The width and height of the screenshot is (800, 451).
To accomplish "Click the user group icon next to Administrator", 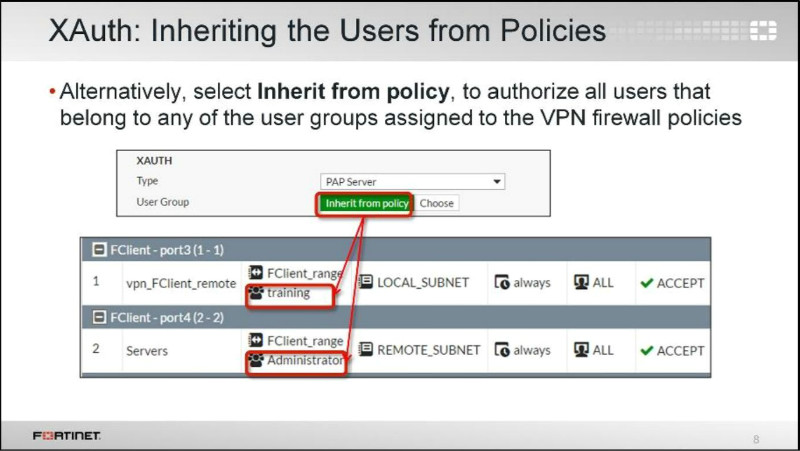I will 255,360.
